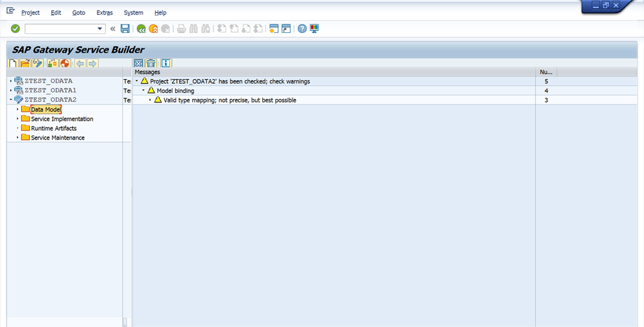Toggle Display/Change mode pencil icon
Screen dimensions: 644x327
(38, 63)
